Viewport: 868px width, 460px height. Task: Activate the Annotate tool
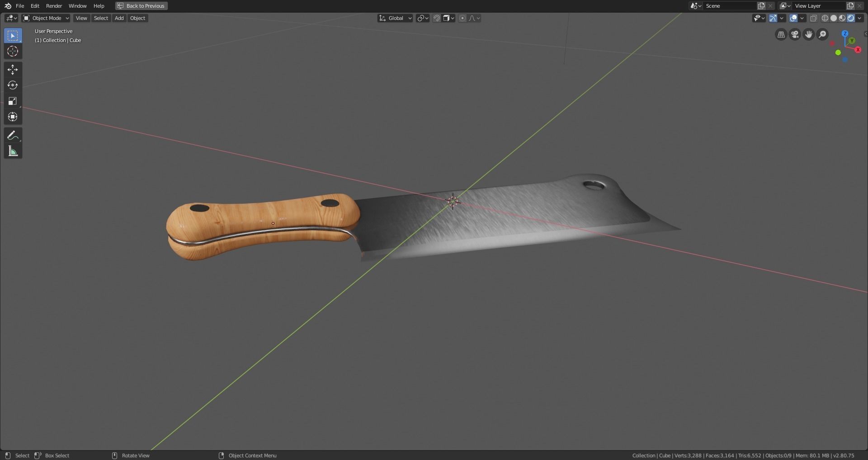point(13,134)
